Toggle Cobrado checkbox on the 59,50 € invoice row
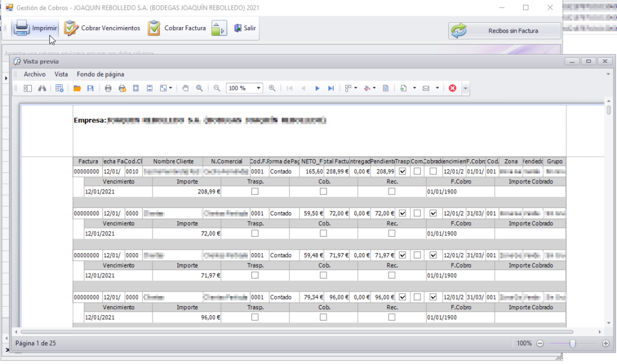 tap(433, 213)
